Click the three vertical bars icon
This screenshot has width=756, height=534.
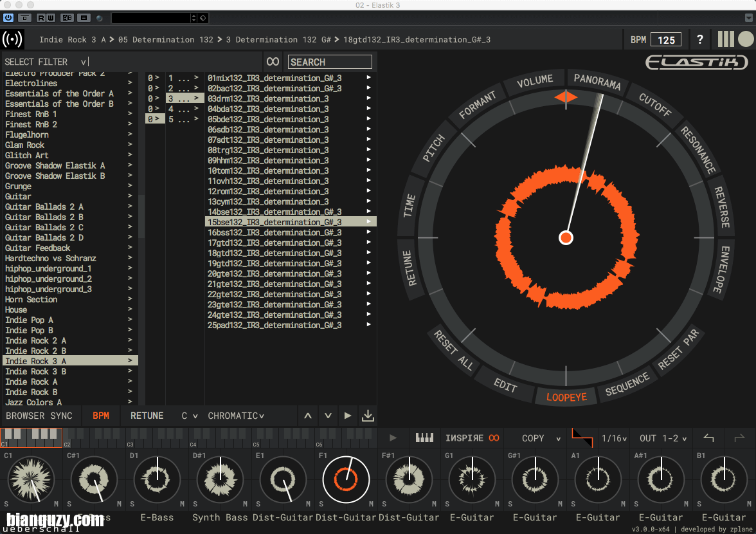pos(726,39)
